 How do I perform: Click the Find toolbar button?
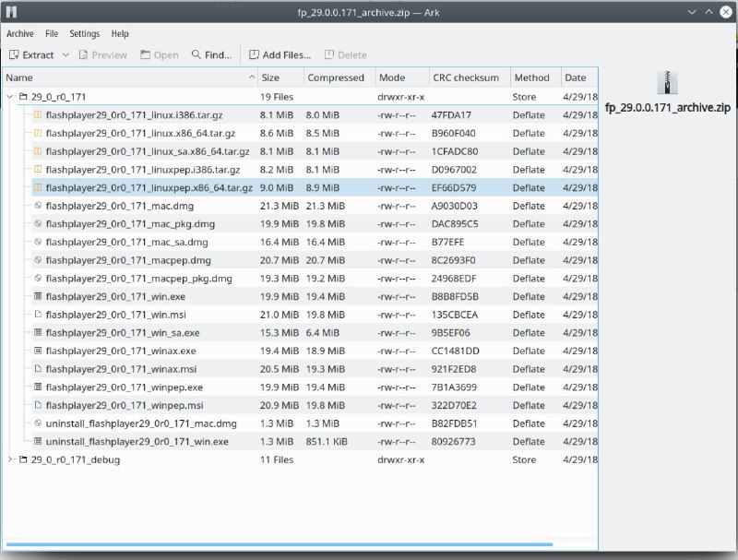(211, 55)
